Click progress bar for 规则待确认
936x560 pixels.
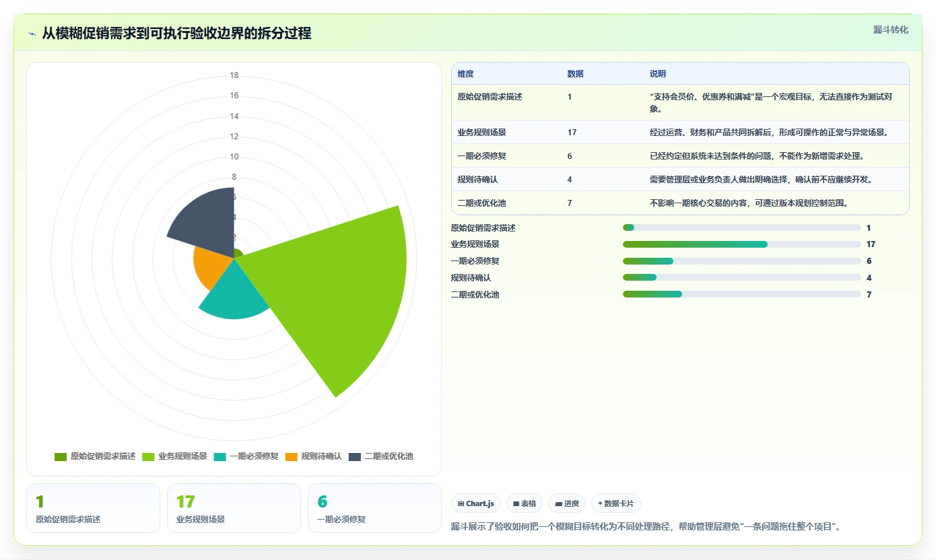pyautogui.click(x=742, y=278)
